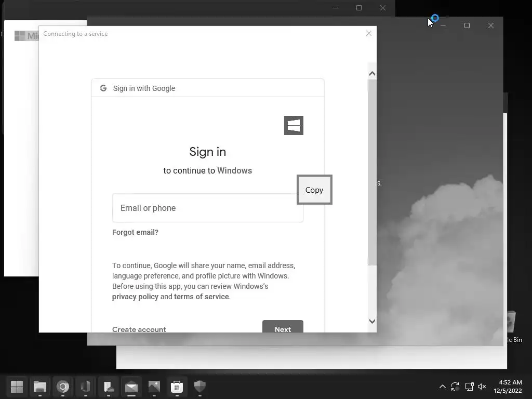This screenshot has height=399, width=532.
Task: Close the right background window
Action: click(490, 25)
